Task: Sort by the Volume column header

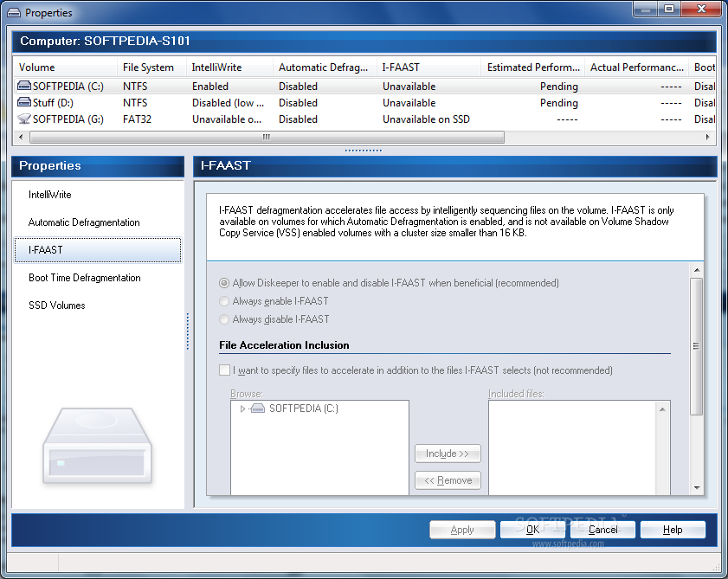Action: pyautogui.click(x=65, y=68)
